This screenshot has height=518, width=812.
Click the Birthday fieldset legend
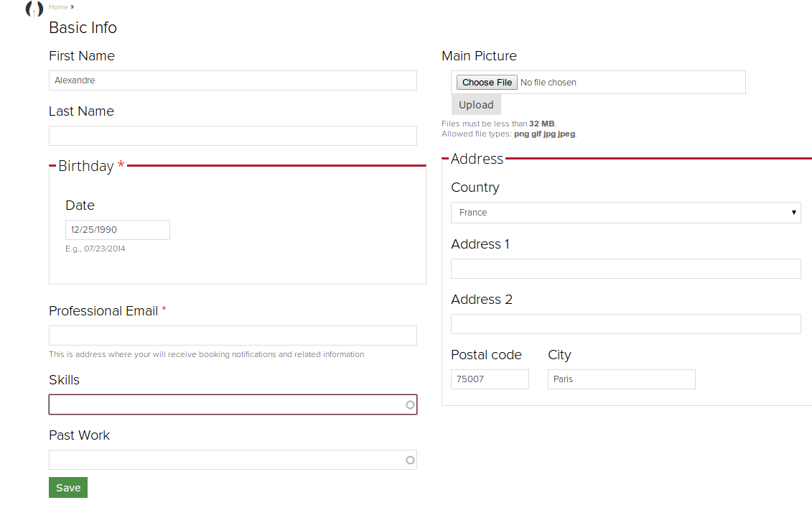pos(91,166)
